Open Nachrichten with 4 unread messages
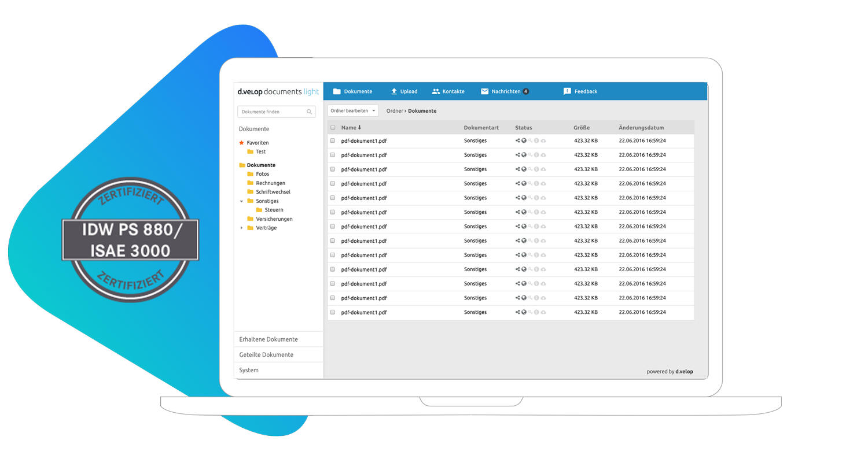 (505, 91)
